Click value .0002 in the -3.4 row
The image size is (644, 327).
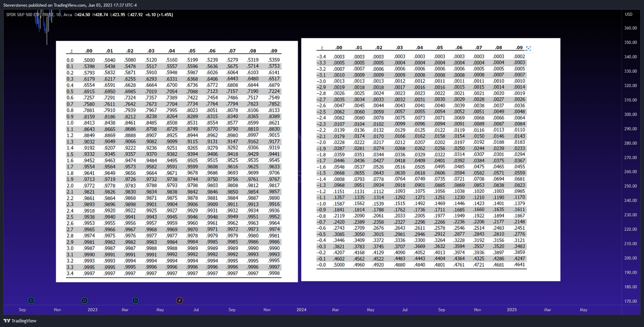(x=519, y=57)
